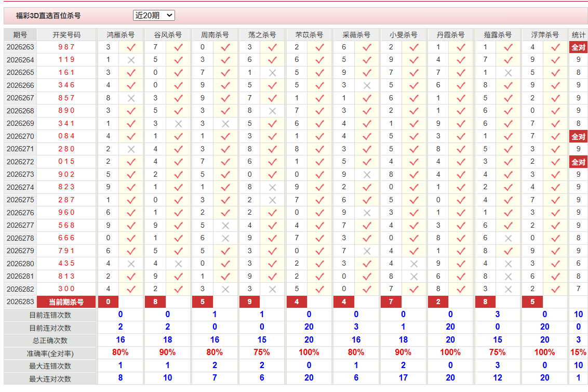Click the issue number 2026283
This screenshot has height=392, width=588.
pyautogui.click(x=20, y=302)
